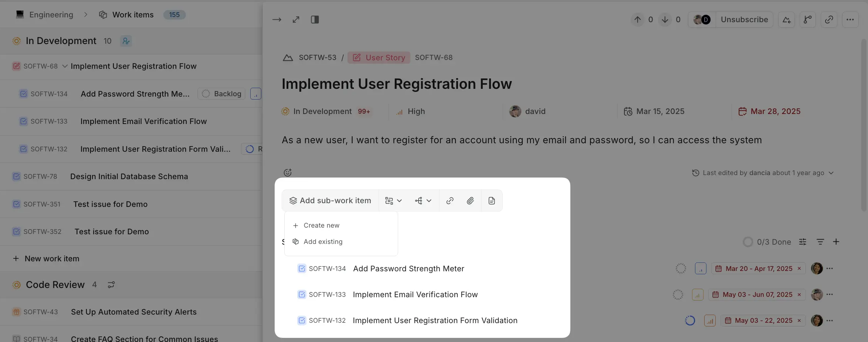
Task: Click the add page document icon
Action: pos(491,201)
